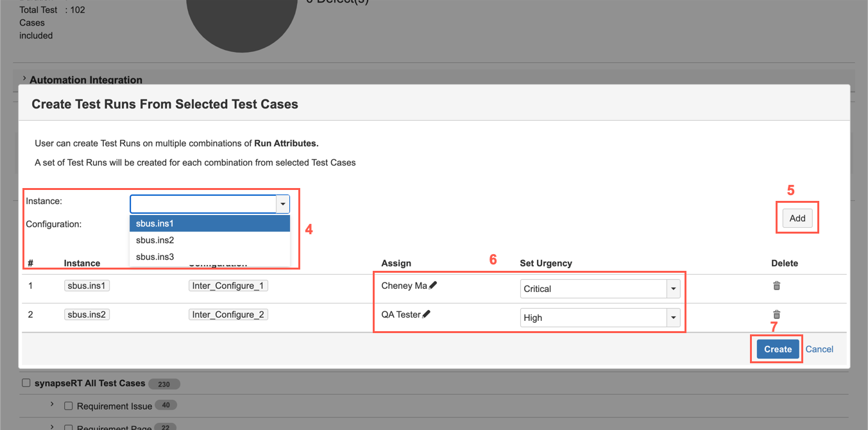Tick the Requirement Issue checkbox

(x=69, y=406)
